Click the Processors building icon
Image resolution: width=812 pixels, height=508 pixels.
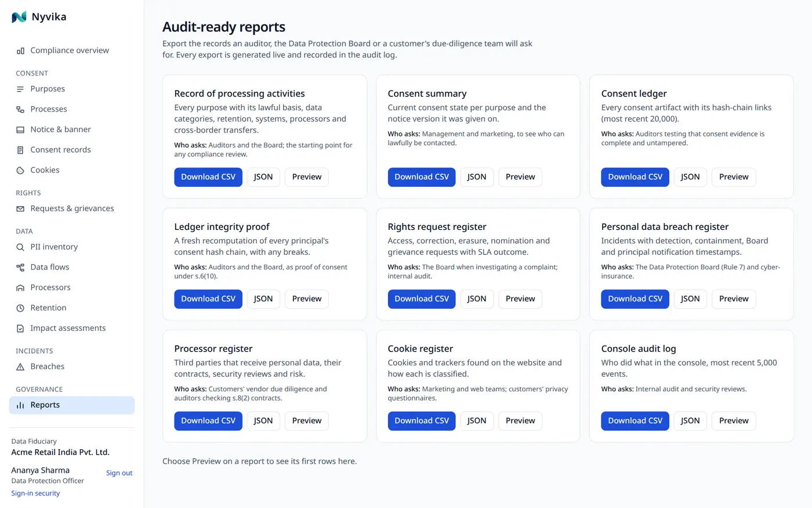tap(20, 287)
